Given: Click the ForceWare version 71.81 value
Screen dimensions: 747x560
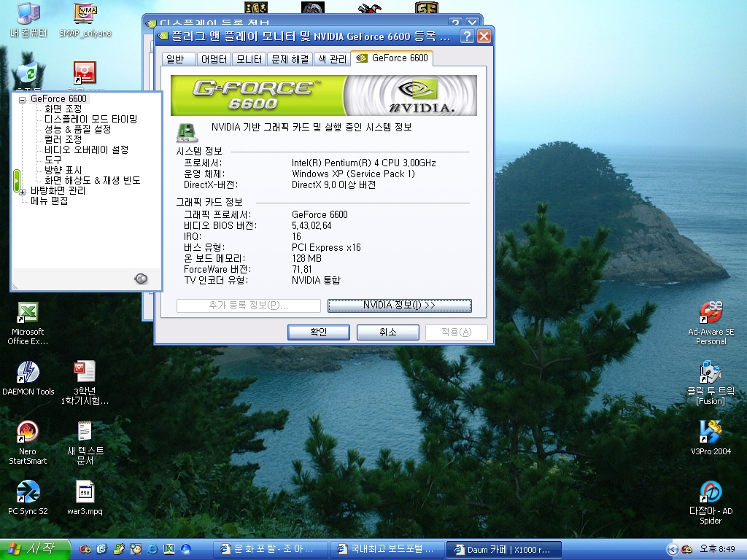Looking at the screenshot, I should [x=301, y=270].
